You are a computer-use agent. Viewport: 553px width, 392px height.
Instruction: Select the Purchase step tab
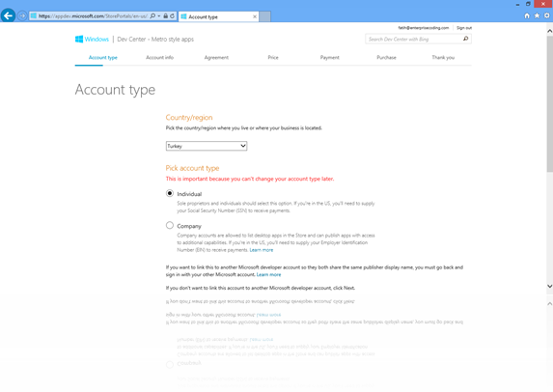[x=387, y=58]
